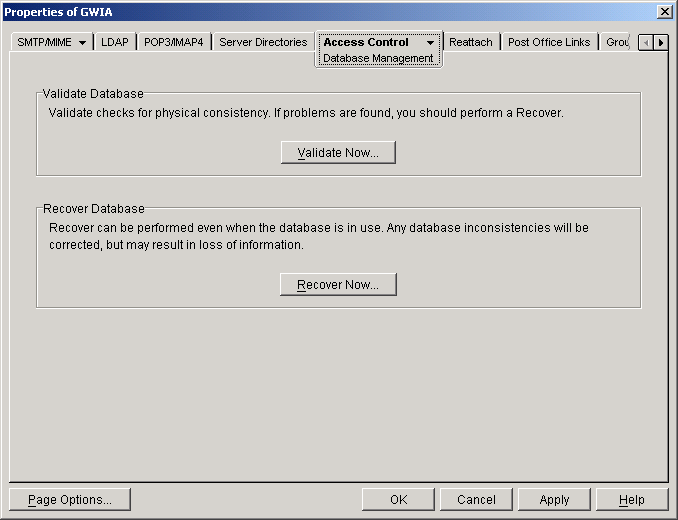Apply the changes
The height and width of the screenshot is (520, 678).
coord(554,500)
